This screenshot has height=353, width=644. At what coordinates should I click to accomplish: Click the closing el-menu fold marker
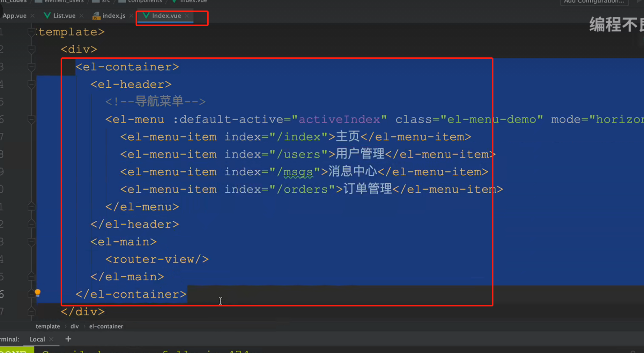click(x=31, y=207)
